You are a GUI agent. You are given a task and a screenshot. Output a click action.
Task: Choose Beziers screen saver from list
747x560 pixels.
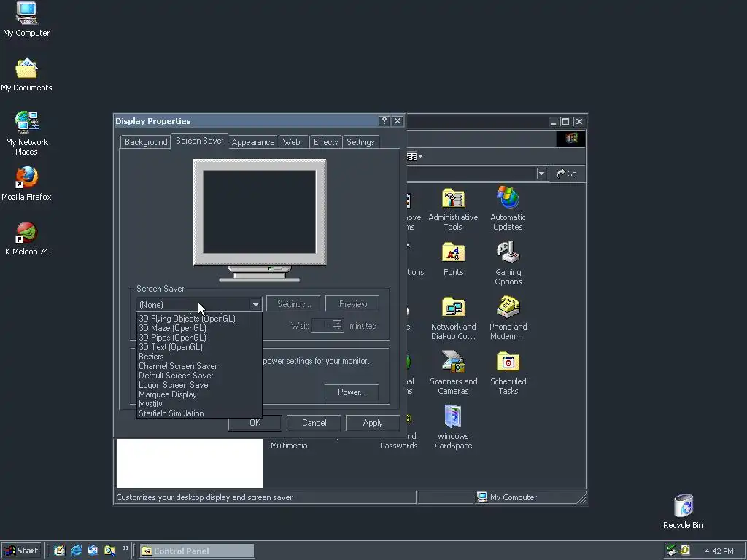199,357
